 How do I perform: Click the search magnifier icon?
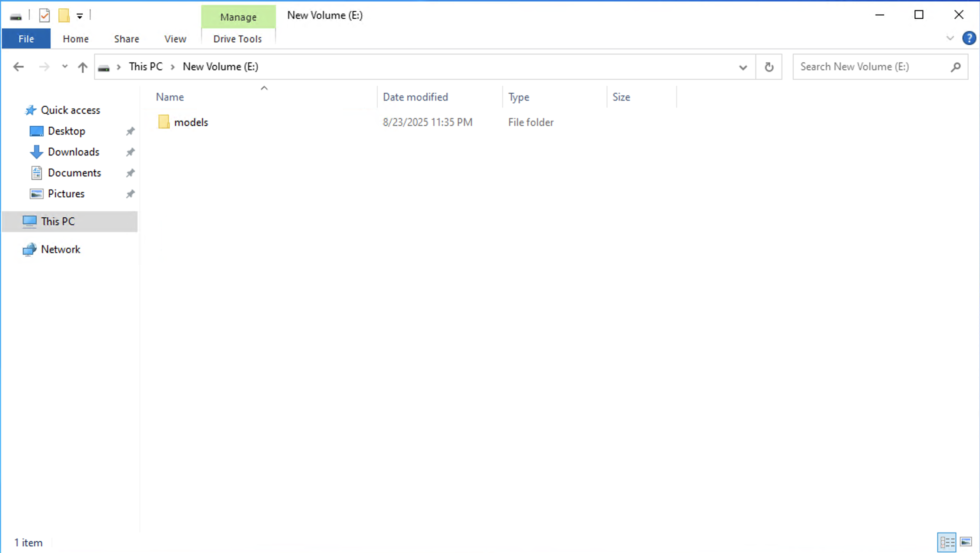(x=956, y=67)
